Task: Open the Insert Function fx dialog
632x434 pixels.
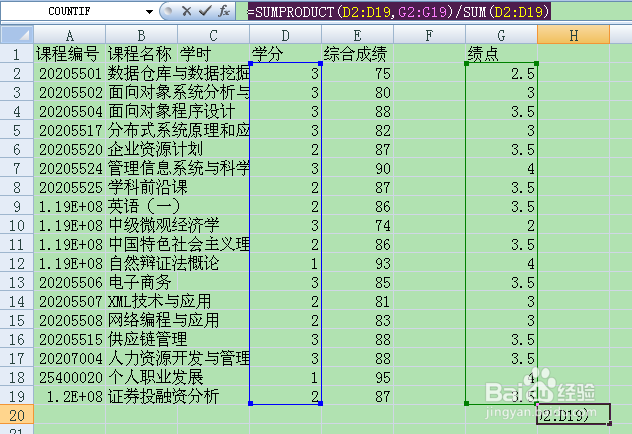Action: (224, 11)
